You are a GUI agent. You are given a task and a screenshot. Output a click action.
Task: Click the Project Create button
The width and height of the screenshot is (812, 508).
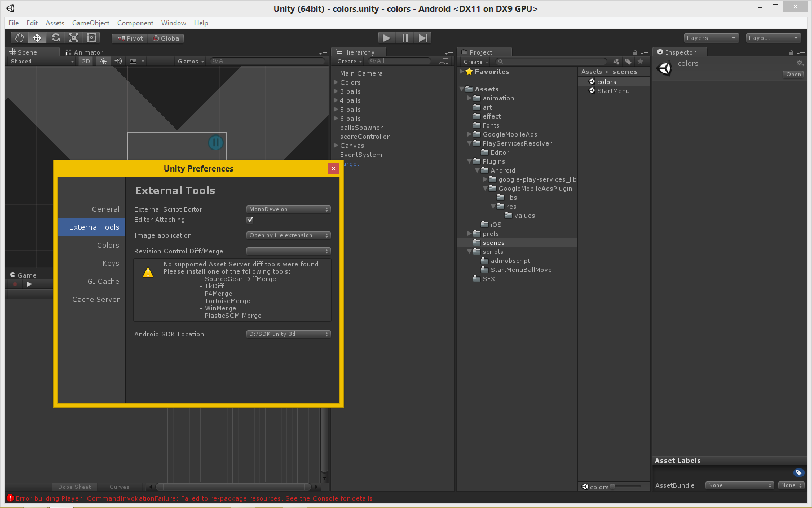[x=476, y=62]
